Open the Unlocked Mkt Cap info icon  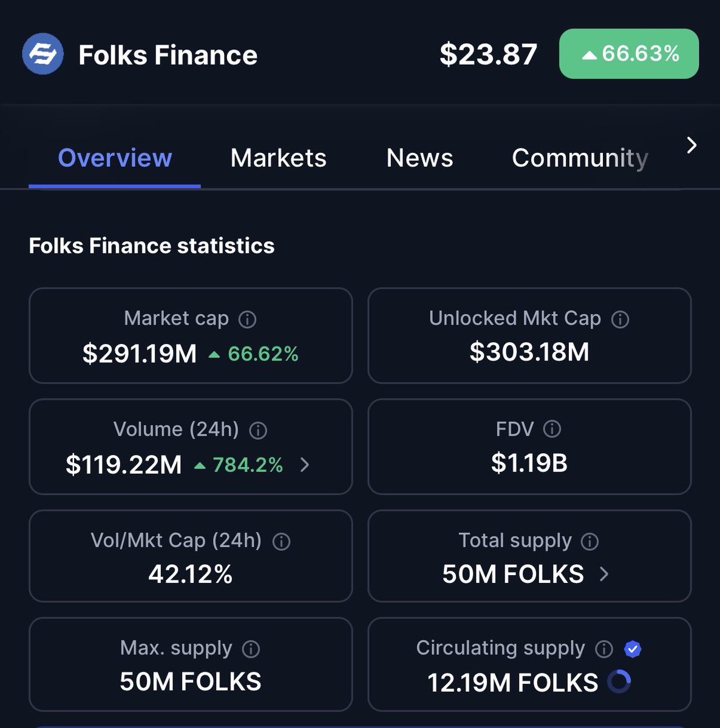point(620,318)
